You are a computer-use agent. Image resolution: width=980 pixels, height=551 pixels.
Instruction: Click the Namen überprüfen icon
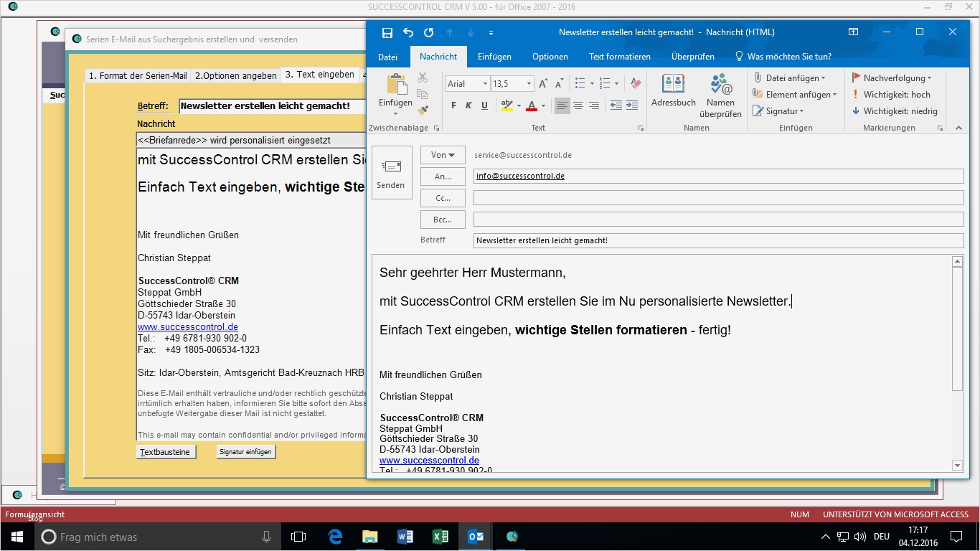[x=720, y=95]
